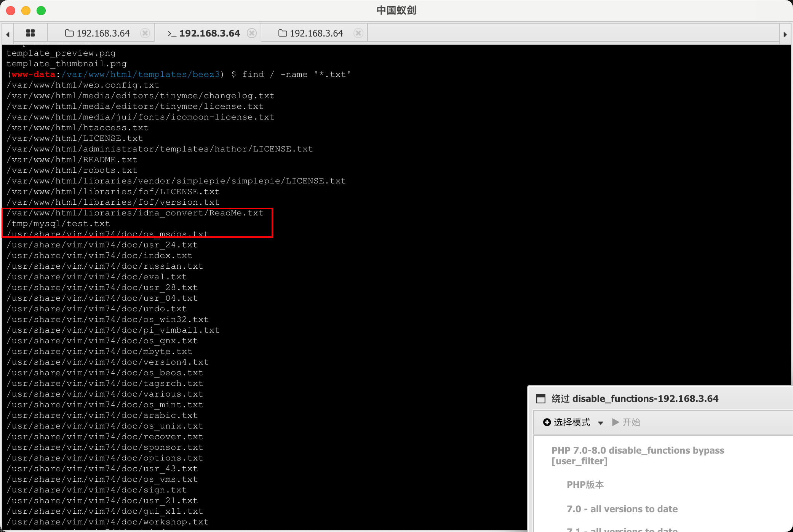The image size is (793, 532).
Task: Click the disable_functions bypass window icon
Action: (x=541, y=399)
